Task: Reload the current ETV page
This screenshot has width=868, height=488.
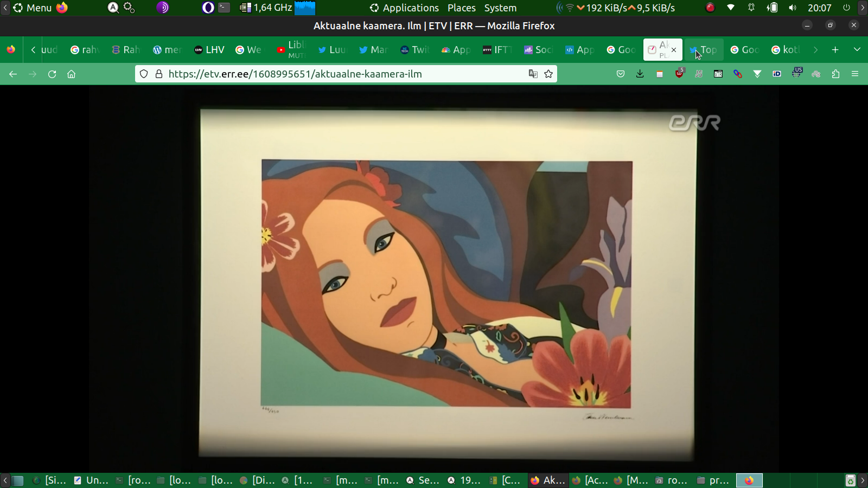Action: [52, 74]
